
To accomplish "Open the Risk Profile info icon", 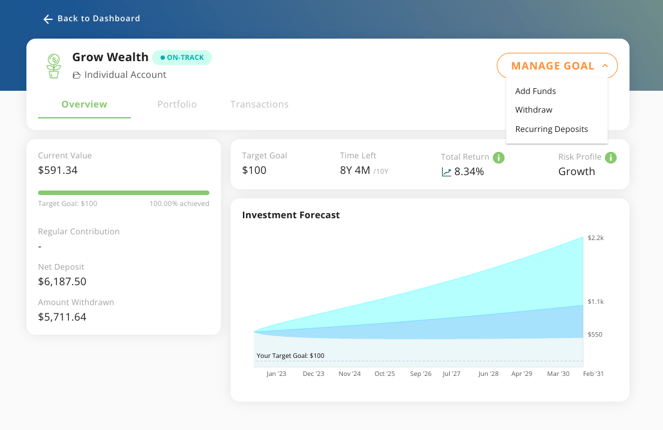I will pyautogui.click(x=610, y=157).
